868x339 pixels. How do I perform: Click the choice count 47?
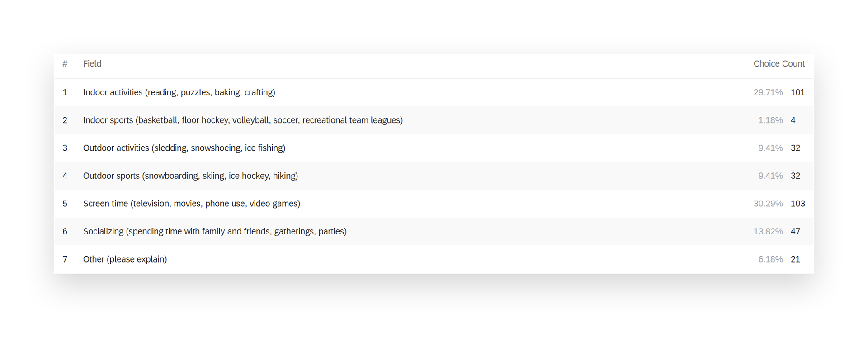(795, 232)
